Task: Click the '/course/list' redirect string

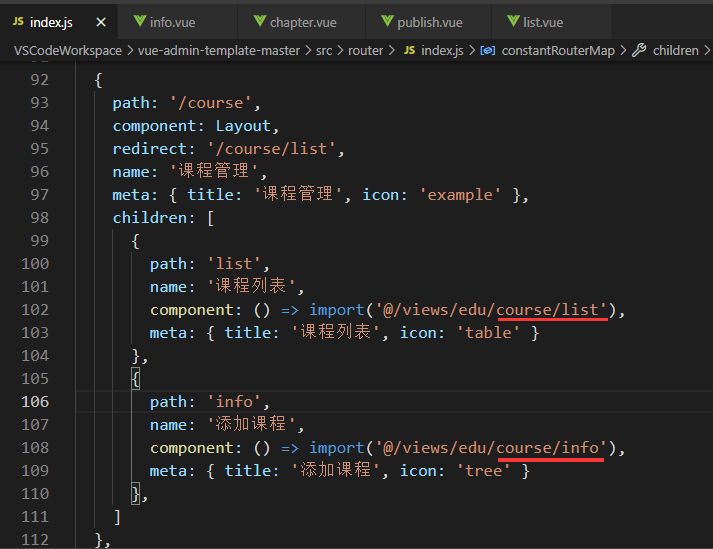Action: [x=271, y=149]
